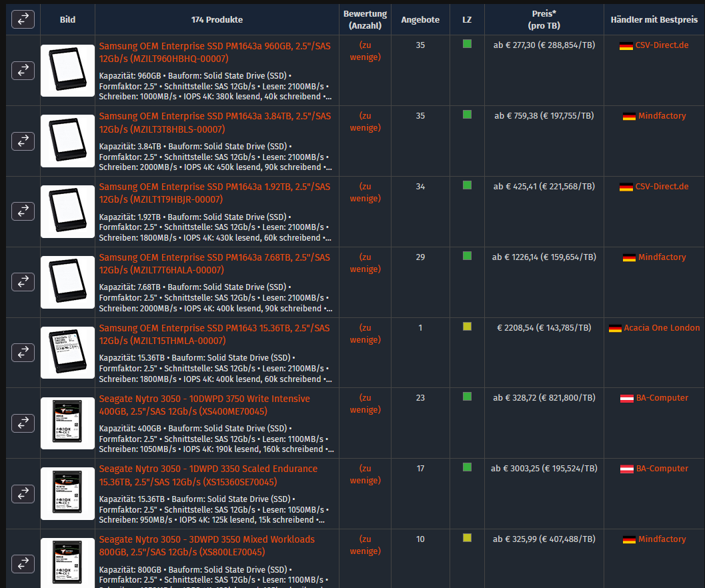Screen dimensions: 705x588
Task: Open Samsung PM1643a 960GB product link
Action: [x=215, y=52]
